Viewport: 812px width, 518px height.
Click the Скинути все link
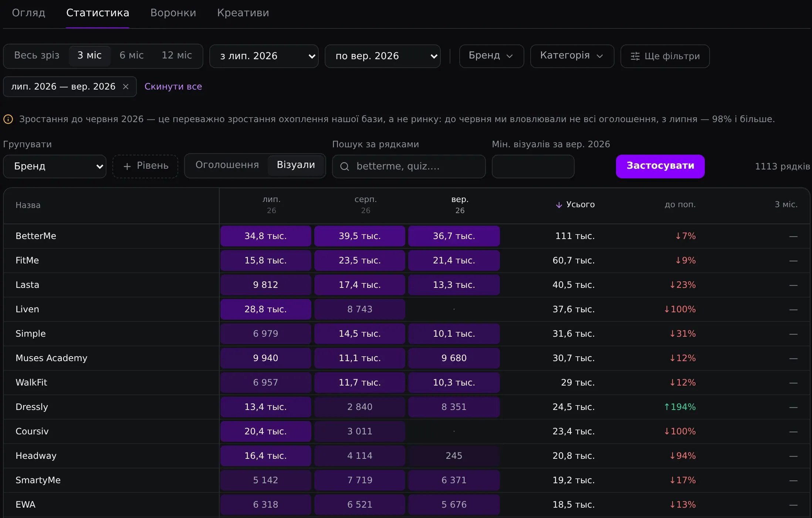[x=173, y=87]
